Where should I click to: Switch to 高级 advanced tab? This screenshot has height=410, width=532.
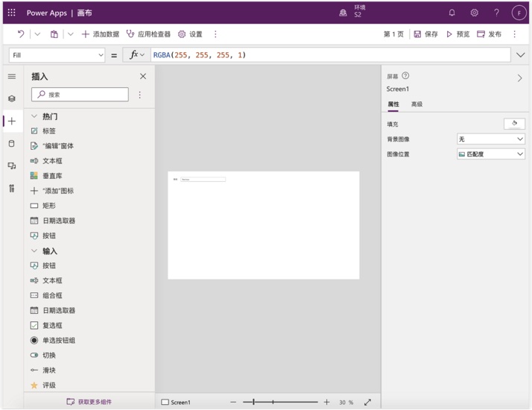417,104
